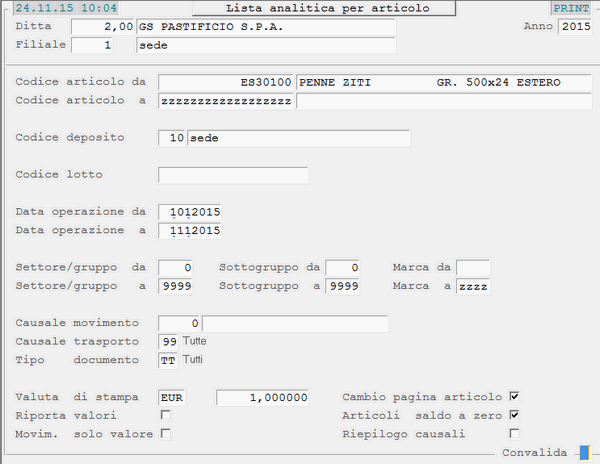Enable Movim. solo valore checkbox
The image size is (600, 464).
(166, 434)
